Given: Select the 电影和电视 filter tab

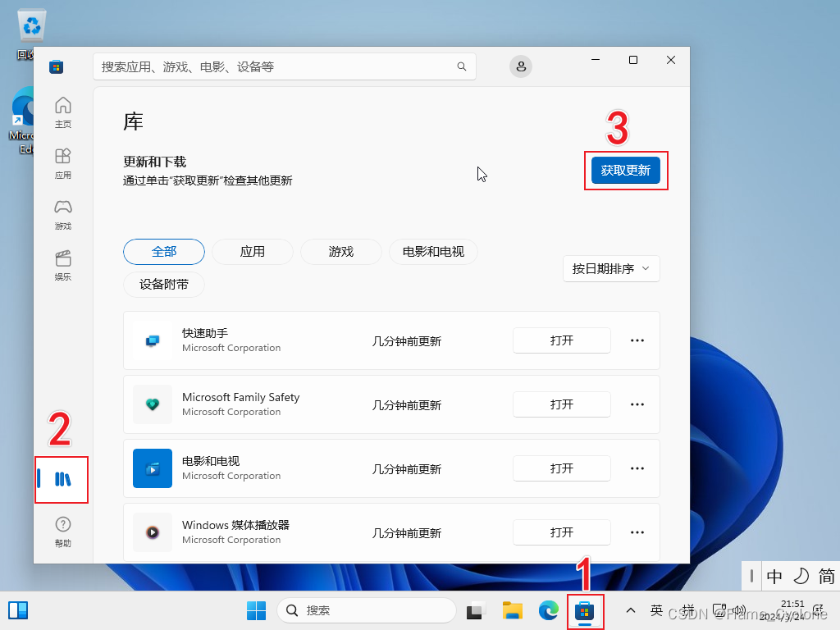Looking at the screenshot, I should point(433,252).
